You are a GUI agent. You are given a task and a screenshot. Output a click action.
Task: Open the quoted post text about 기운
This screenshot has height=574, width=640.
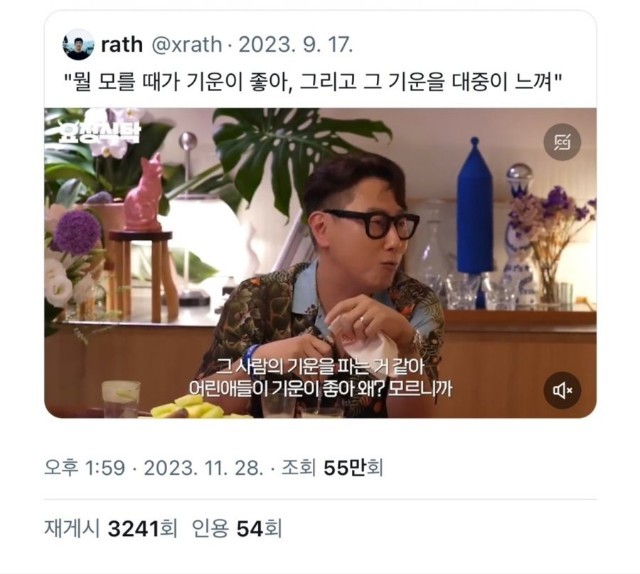(x=314, y=82)
